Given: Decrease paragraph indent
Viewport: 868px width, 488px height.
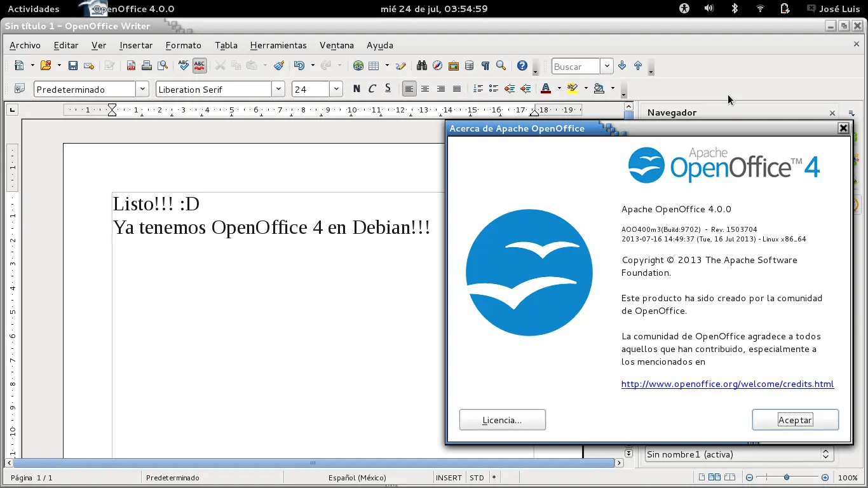Looking at the screenshot, I should 510,89.
